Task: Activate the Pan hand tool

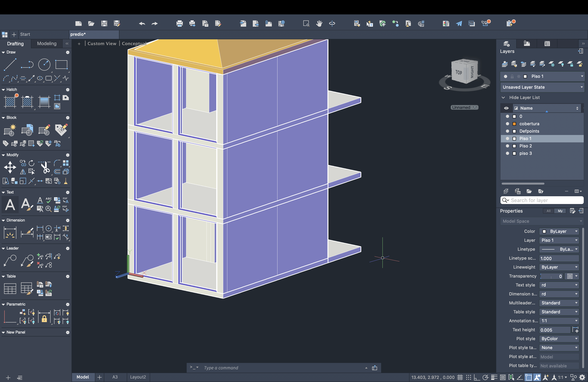Action: click(319, 24)
